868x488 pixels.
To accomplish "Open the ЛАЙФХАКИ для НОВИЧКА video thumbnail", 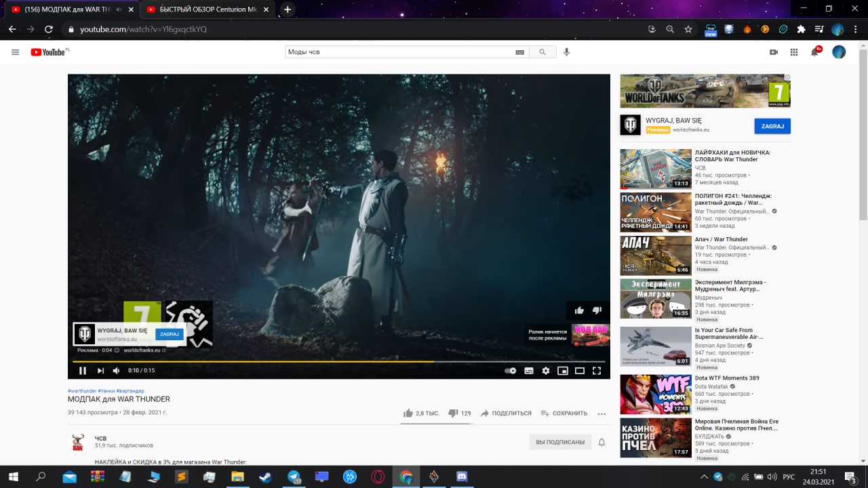I will [656, 169].
